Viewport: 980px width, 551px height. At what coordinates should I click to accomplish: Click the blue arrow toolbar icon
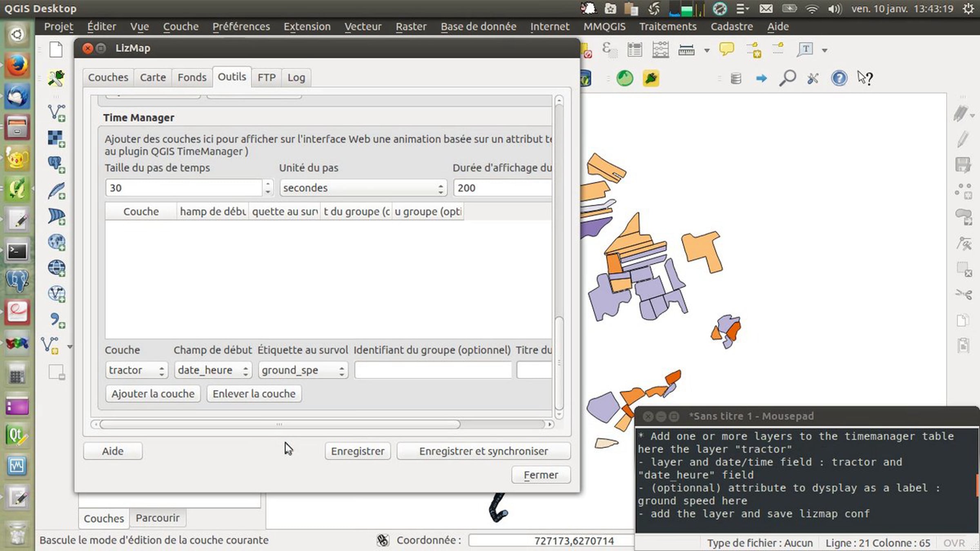click(x=761, y=78)
